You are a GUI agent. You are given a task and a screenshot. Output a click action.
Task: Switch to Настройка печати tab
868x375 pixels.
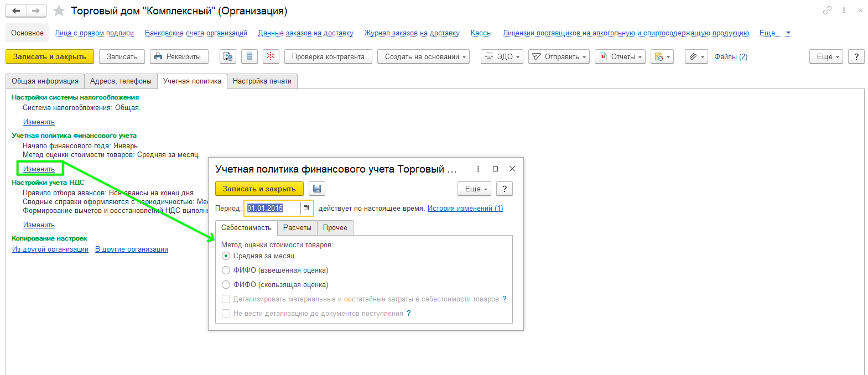point(262,81)
